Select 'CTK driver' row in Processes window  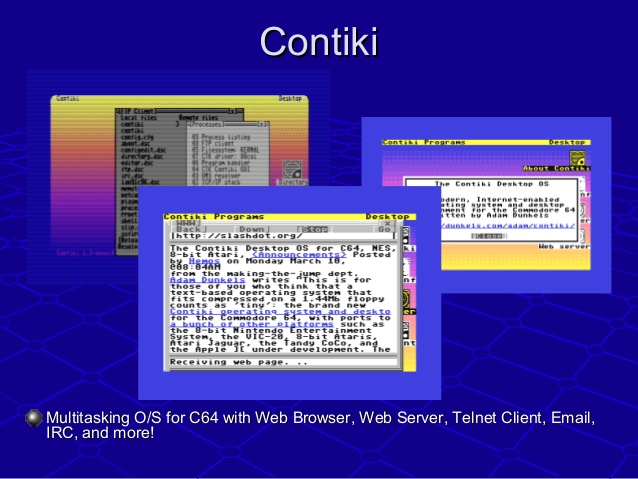224,156
